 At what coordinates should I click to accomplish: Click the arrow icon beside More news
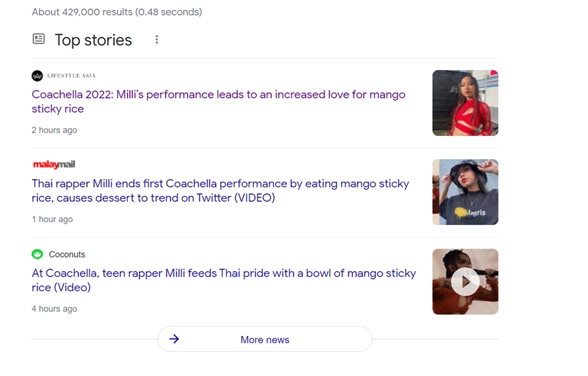click(x=174, y=339)
